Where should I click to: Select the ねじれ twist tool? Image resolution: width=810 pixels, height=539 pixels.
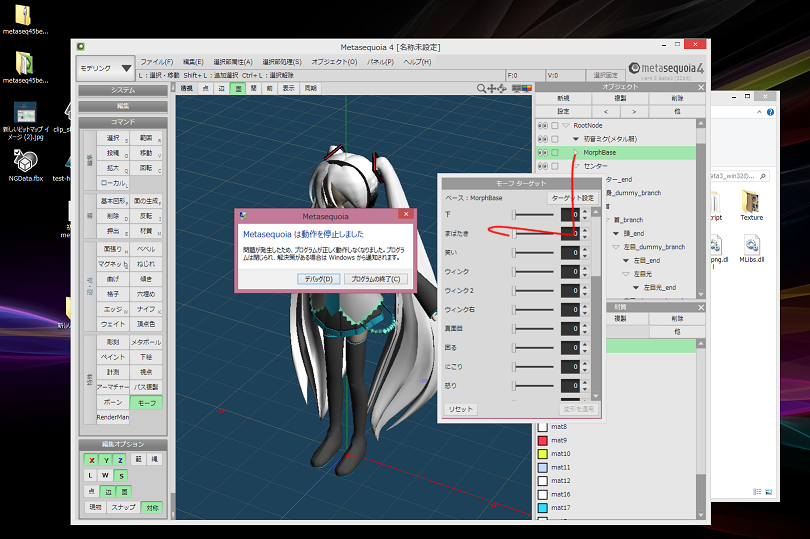point(146,264)
